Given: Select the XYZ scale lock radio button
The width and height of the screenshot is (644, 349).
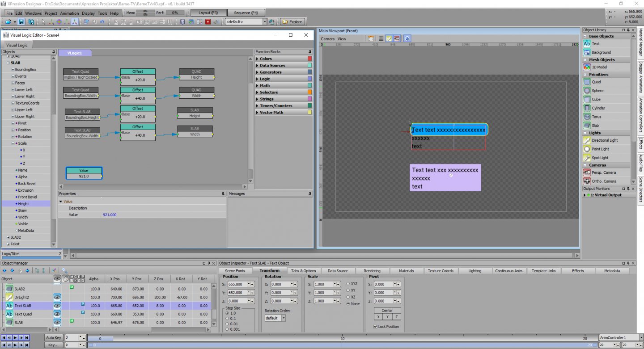Looking at the screenshot, I should 348,284.
